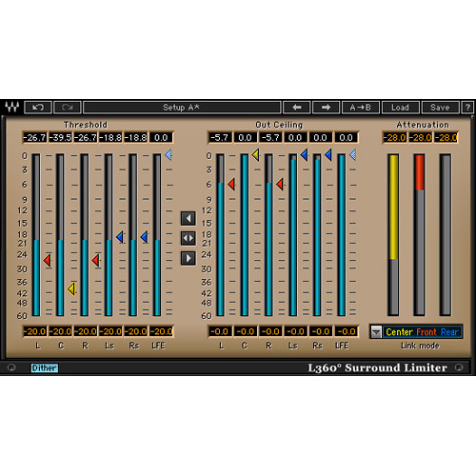Select the red L threshold slider arrow
476x476 pixels.
tap(48, 261)
